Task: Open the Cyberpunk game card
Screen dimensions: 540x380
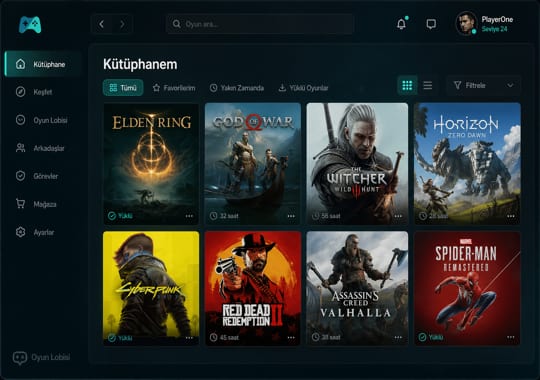Action: (151, 288)
